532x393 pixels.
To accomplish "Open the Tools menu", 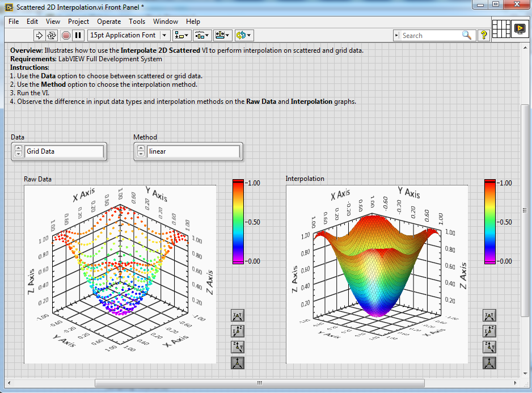I will click(x=137, y=22).
